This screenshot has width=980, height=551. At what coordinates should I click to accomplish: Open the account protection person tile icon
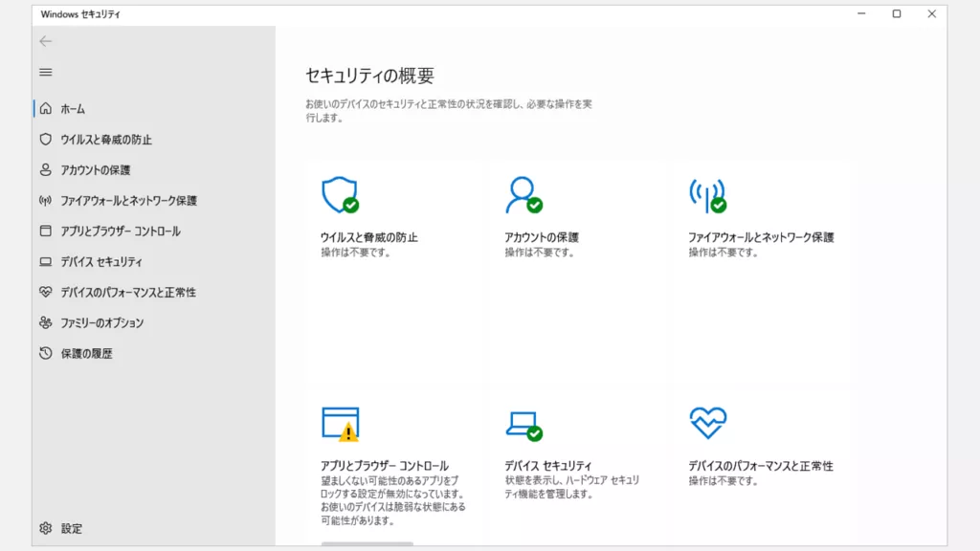coord(523,194)
